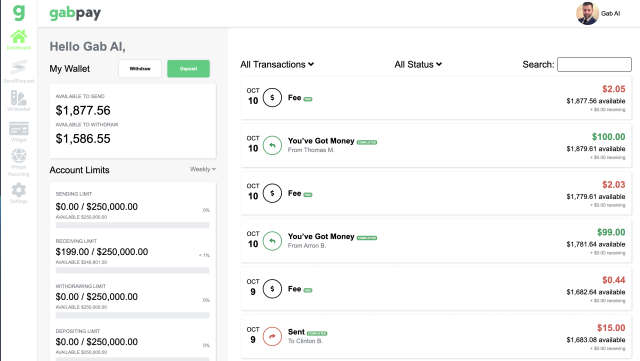Click the dollar icon of the $0.44 fee
Viewport: 640px width, 361px height.
coord(272,289)
